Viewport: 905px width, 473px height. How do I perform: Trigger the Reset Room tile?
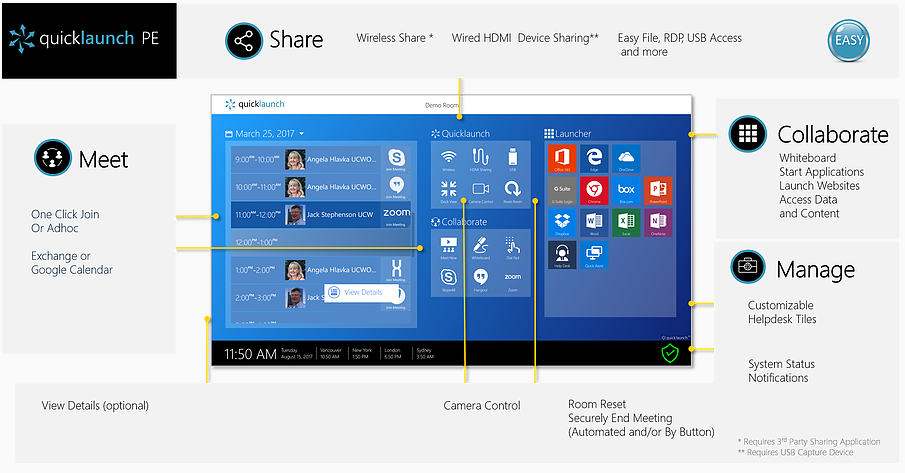pos(512,191)
